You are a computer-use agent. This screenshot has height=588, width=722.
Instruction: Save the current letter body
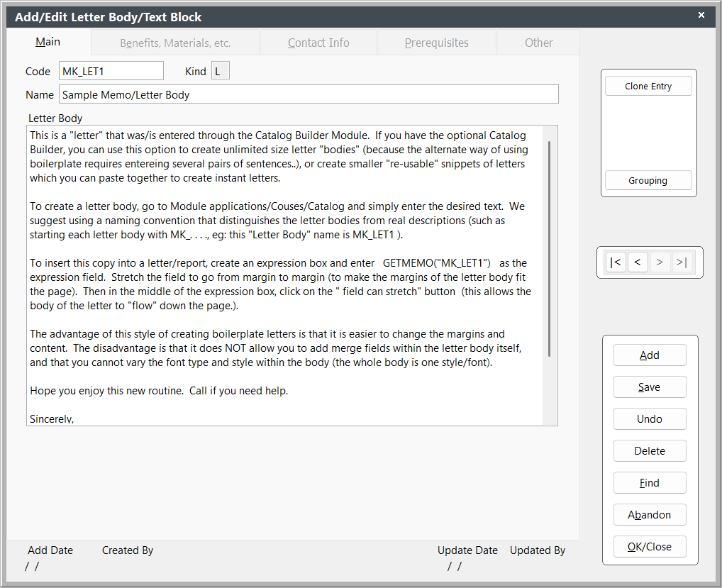point(650,387)
